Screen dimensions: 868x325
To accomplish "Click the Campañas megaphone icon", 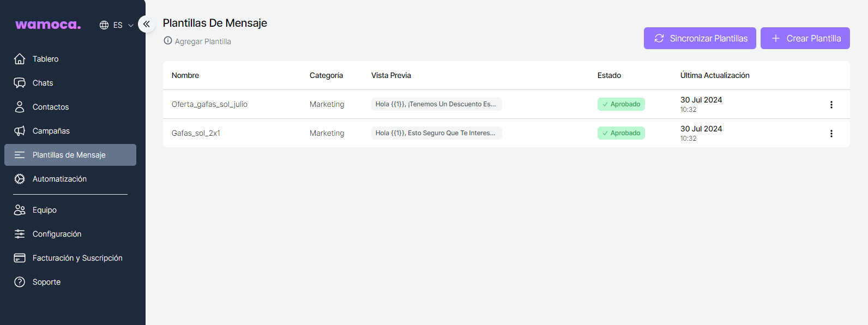I will pyautogui.click(x=20, y=131).
